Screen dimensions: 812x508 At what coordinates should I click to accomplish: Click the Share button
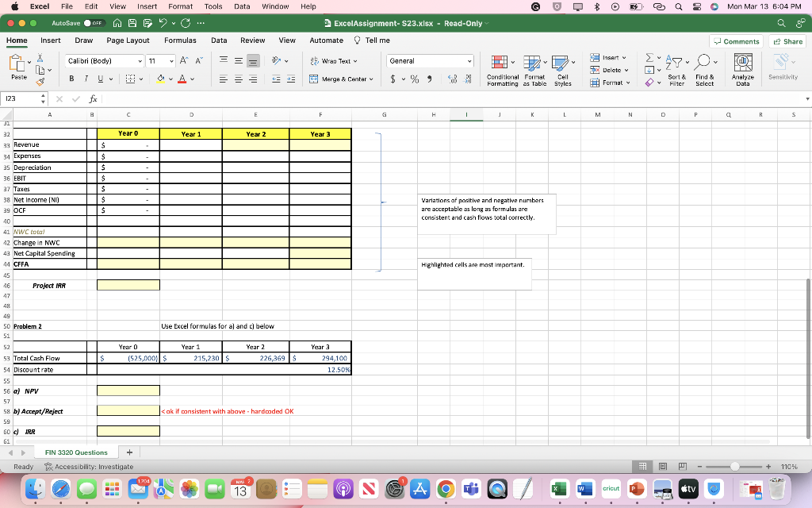click(787, 40)
